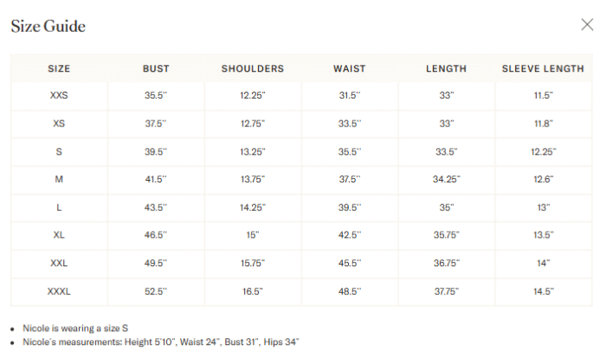Close the Size Guide dialog
Screen dimensions: 606x364
point(587,25)
